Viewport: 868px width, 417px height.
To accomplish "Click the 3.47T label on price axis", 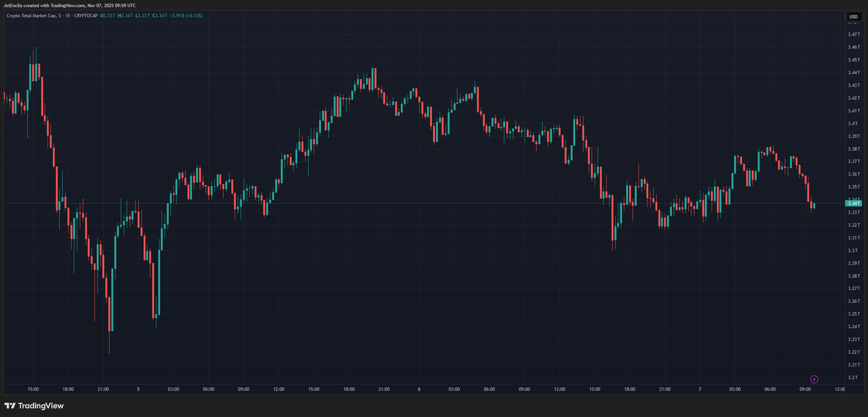I will (x=854, y=34).
